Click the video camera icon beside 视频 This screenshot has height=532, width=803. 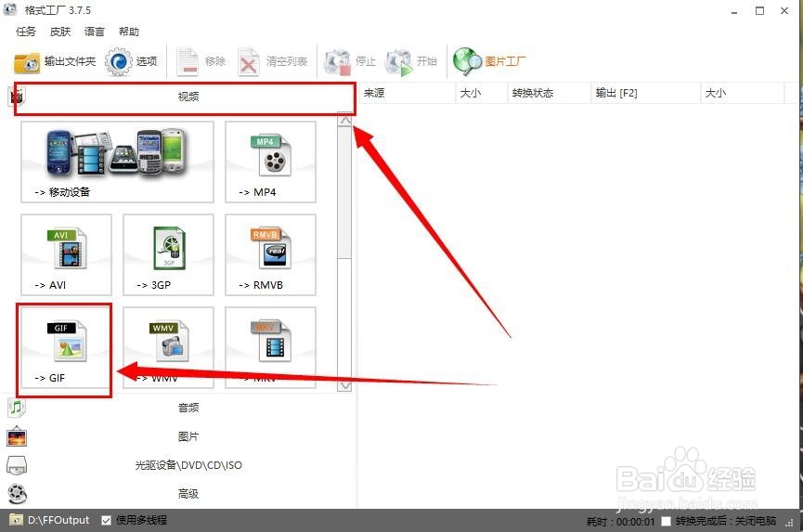pos(17,96)
